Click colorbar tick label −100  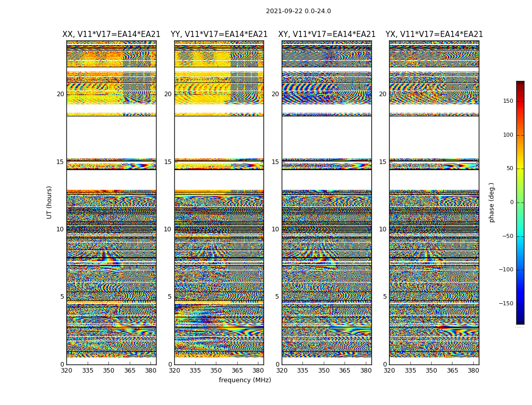506,270
